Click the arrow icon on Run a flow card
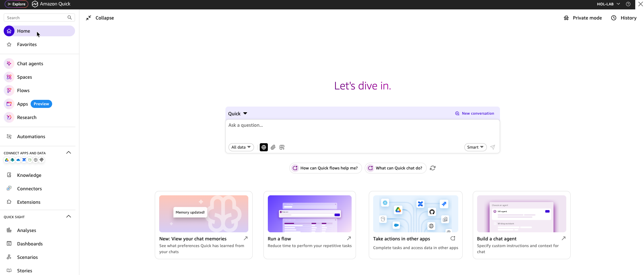 (x=349, y=238)
